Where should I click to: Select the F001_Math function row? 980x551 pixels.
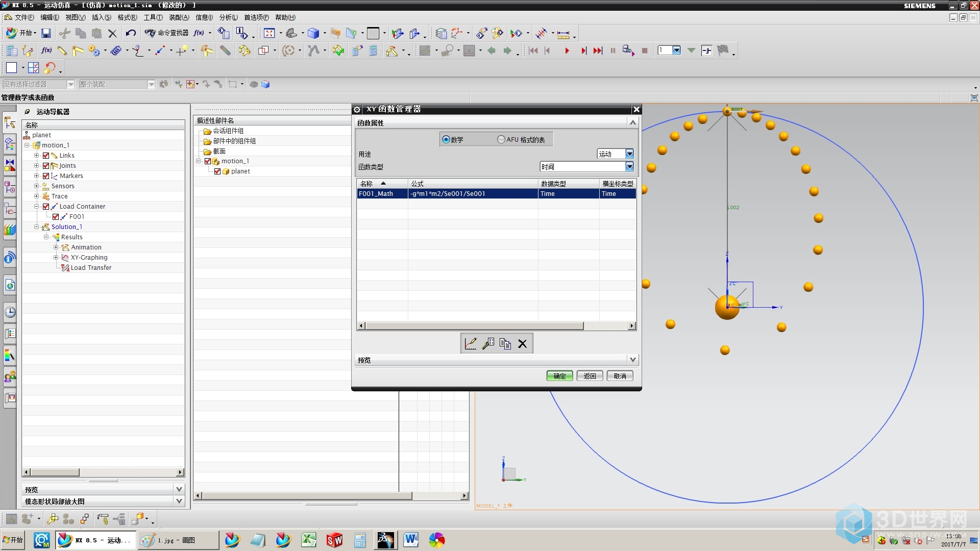click(x=496, y=194)
